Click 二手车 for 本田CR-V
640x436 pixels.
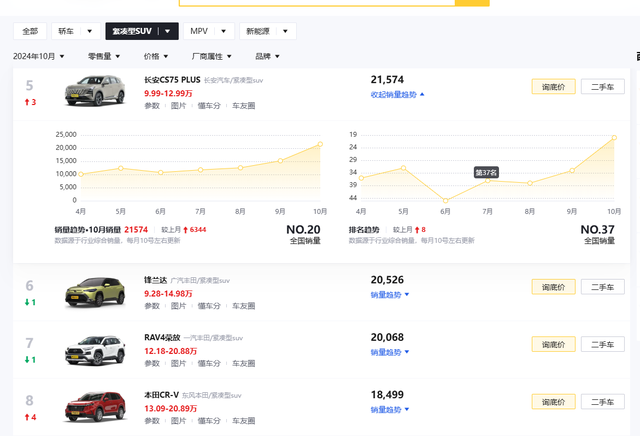[x=602, y=402]
